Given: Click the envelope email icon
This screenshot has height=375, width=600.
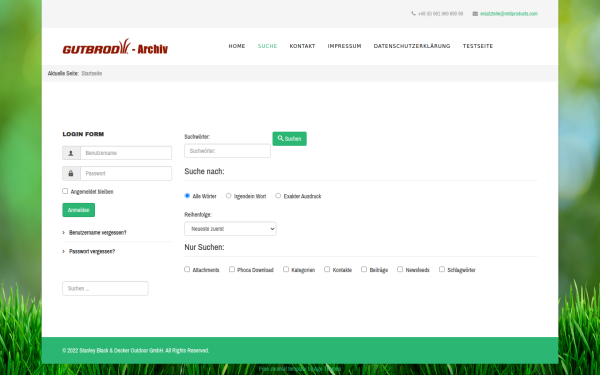Looking at the screenshot, I should pos(475,13).
